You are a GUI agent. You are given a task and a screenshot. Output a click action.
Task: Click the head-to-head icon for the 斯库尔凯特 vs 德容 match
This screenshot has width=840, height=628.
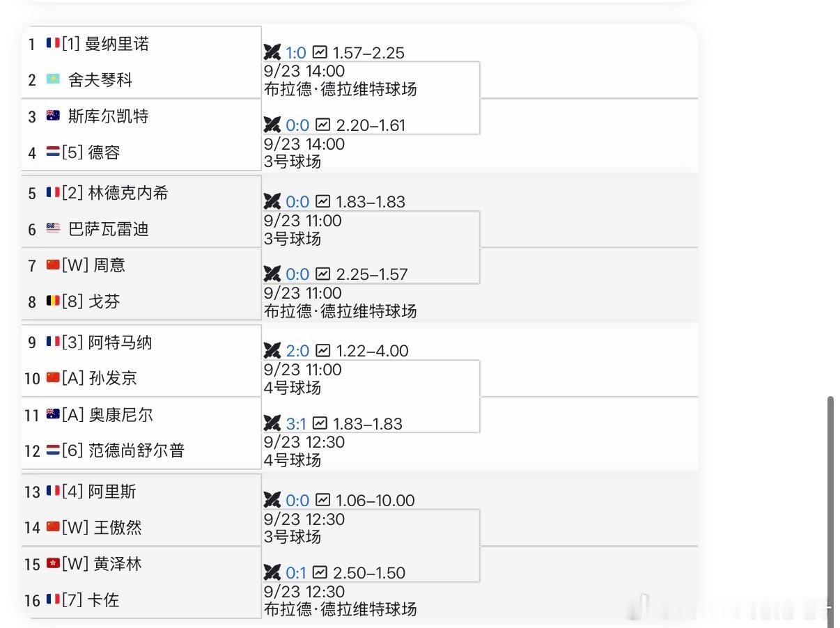[272, 125]
